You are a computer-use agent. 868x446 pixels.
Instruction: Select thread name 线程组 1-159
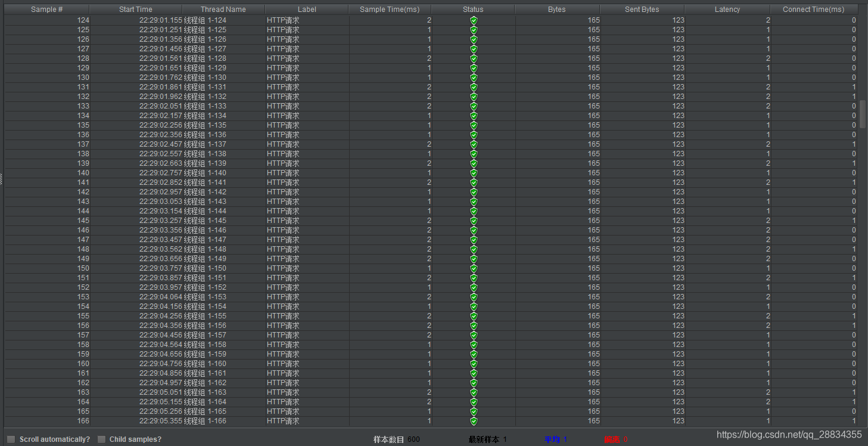[206, 354]
